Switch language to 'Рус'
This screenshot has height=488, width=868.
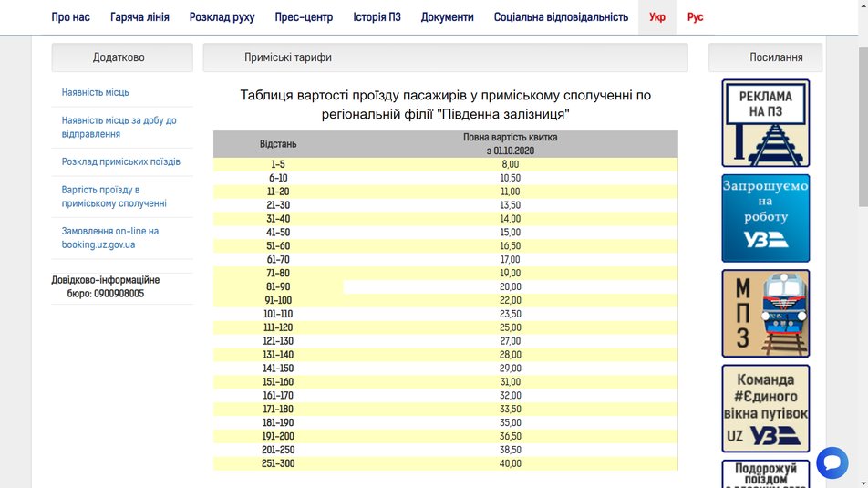pos(695,17)
